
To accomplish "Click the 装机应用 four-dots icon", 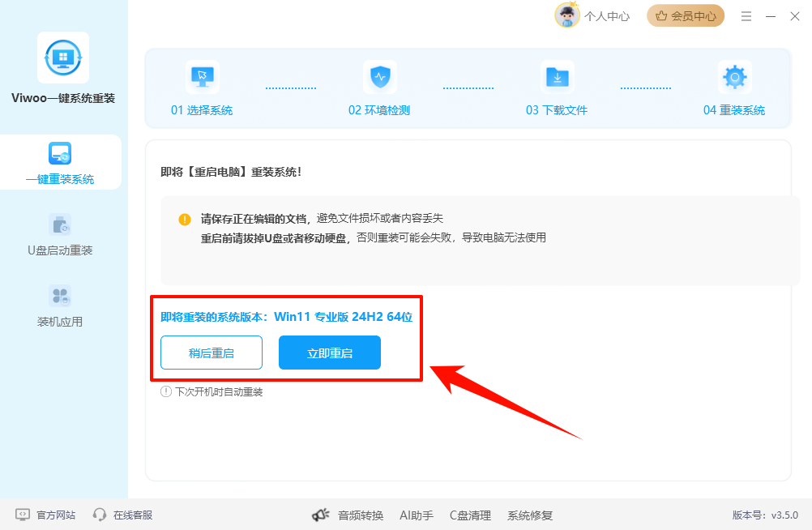I will pyautogui.click(x=60, y=297).
